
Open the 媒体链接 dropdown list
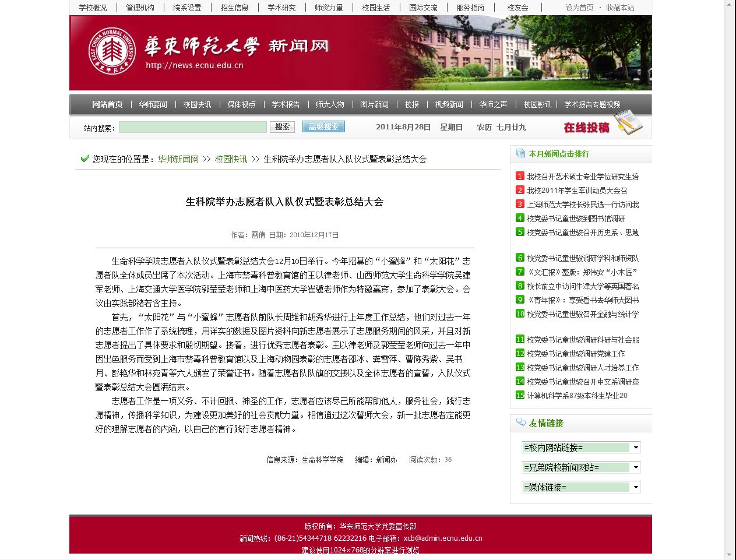tap(581, 487)
